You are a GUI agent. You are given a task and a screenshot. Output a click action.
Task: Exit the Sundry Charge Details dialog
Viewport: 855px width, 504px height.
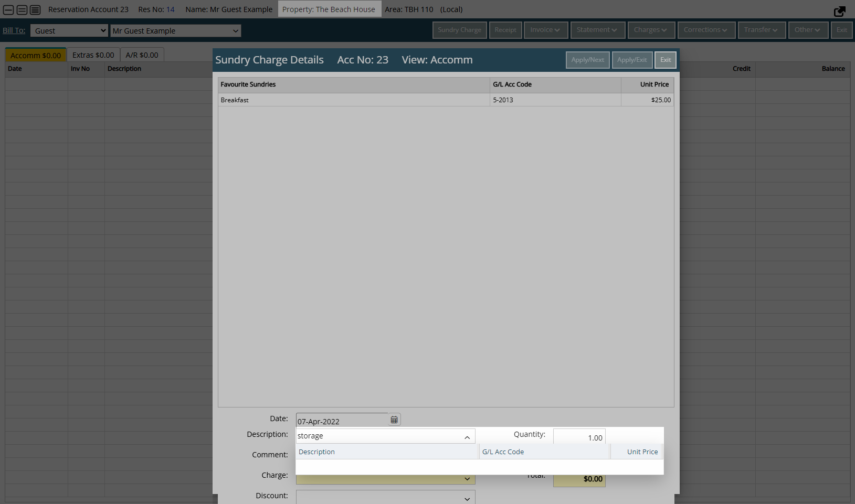(666, 60)
